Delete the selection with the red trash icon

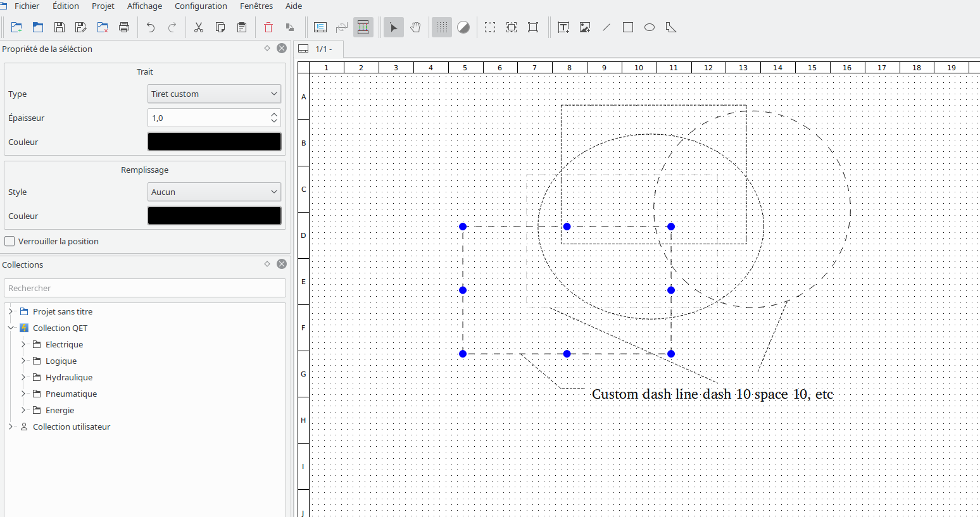(268, 27)
